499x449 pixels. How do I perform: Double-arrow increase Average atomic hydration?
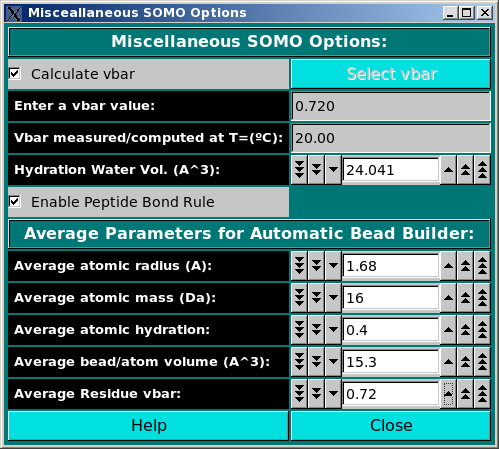pyautogui.click(x=465, y=330)
